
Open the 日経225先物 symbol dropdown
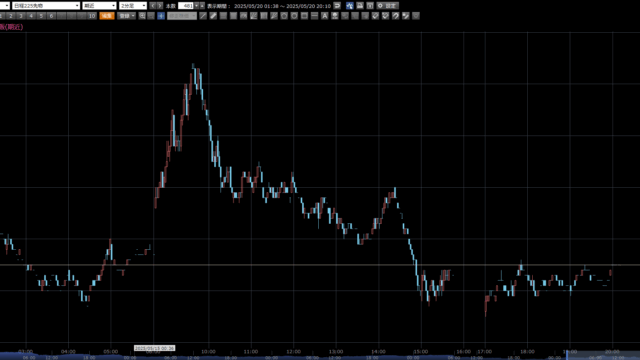tap(46, 6)
